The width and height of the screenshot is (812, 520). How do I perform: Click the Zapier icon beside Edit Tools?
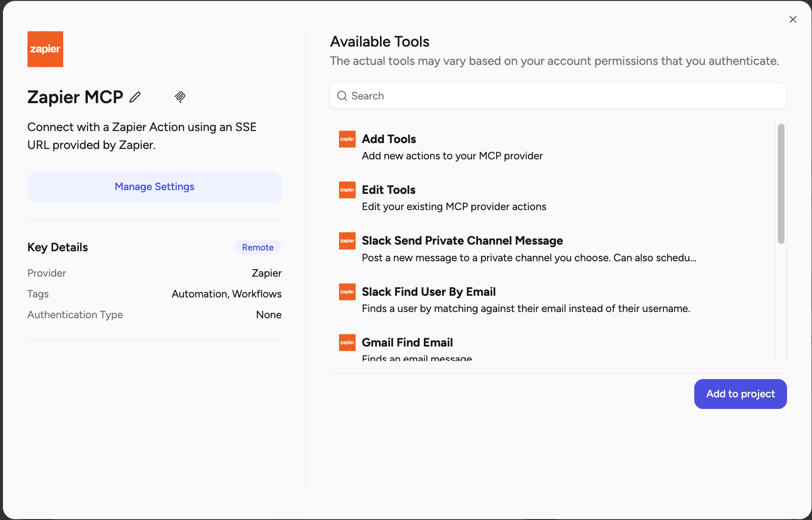click(347, 190)
